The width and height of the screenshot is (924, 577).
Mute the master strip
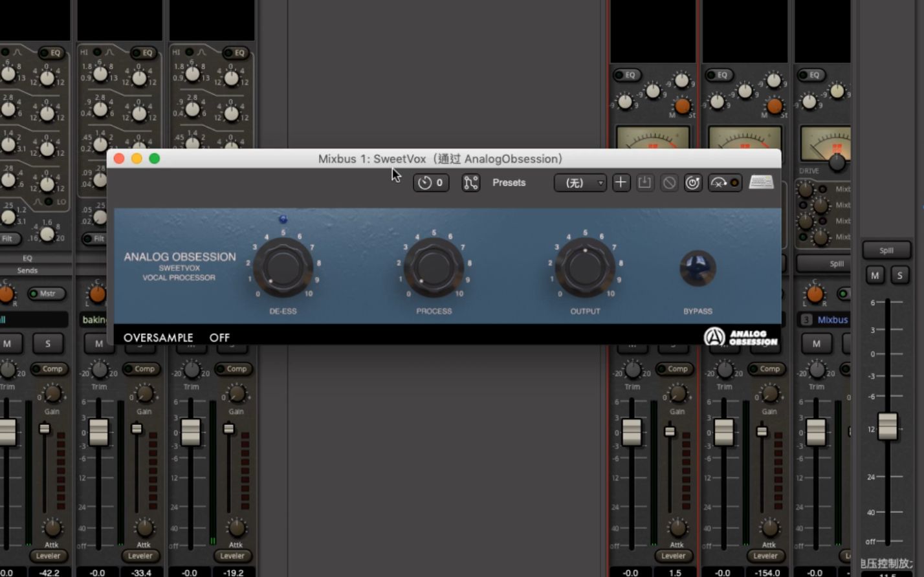[875, 276]
